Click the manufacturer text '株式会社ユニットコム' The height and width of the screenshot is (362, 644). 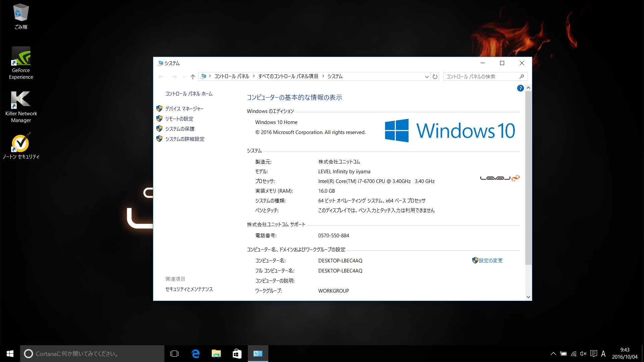[x=339, y=162]
